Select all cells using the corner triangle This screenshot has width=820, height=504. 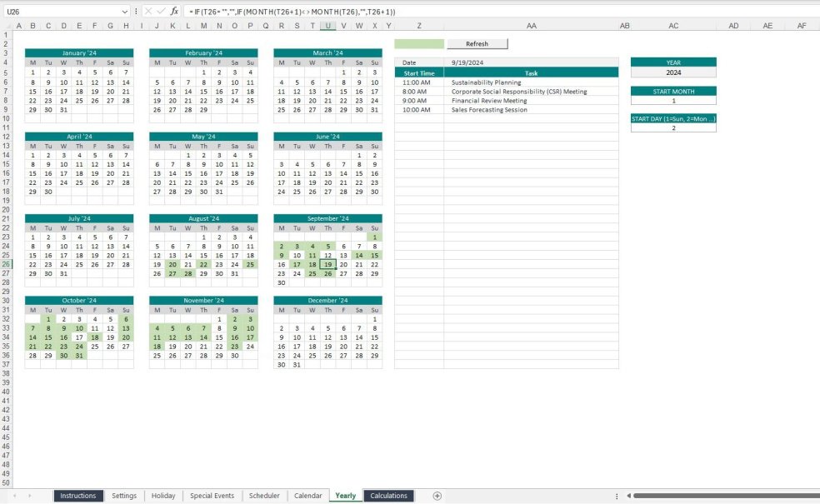tap(7, 25)
